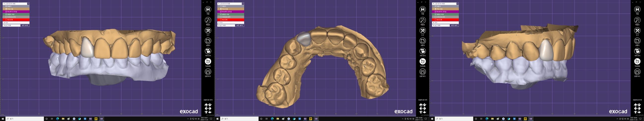Uncheck the green layer checkbox in frontal view window
The image size is (644, 121).
6,14
